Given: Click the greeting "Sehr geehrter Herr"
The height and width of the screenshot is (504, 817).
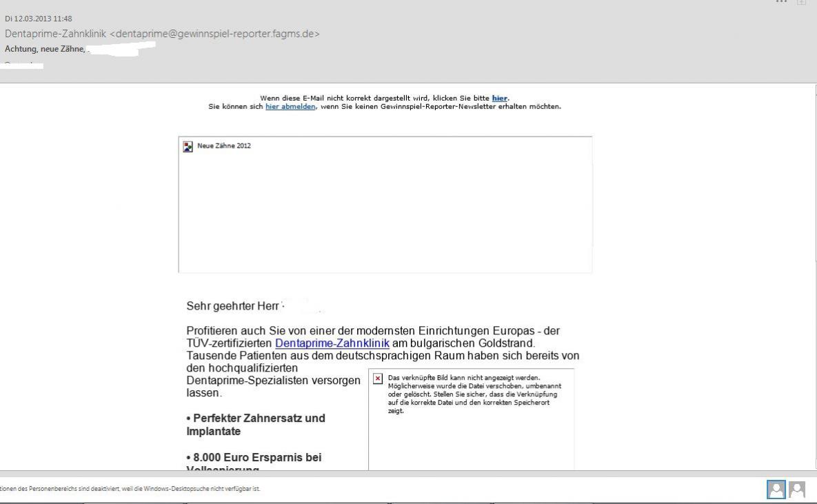Looking at the screenshot, I should pyautogui.click(x=232, y=306).
